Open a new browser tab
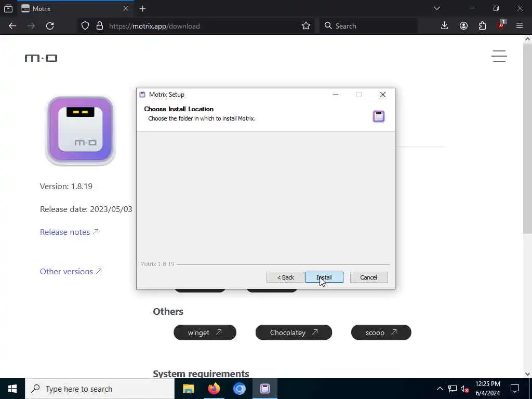The image size is (532, 399). [142, 9]
